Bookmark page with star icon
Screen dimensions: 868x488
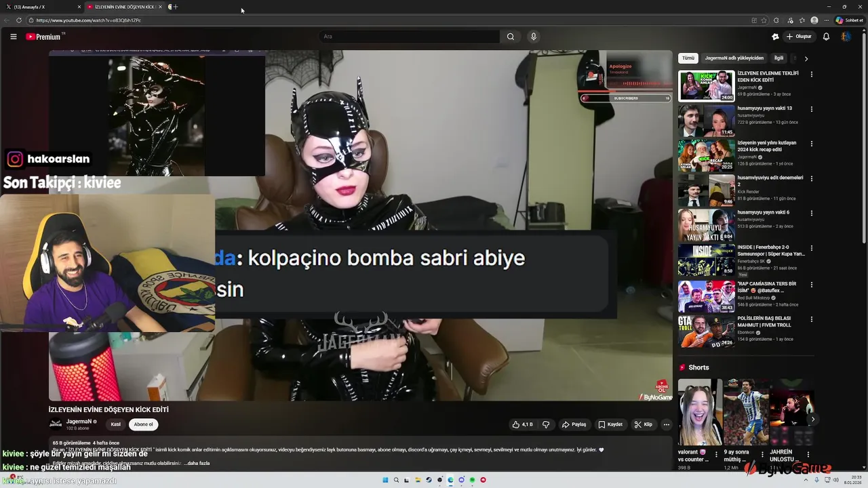pyautogui.click(x=764, y=20)
